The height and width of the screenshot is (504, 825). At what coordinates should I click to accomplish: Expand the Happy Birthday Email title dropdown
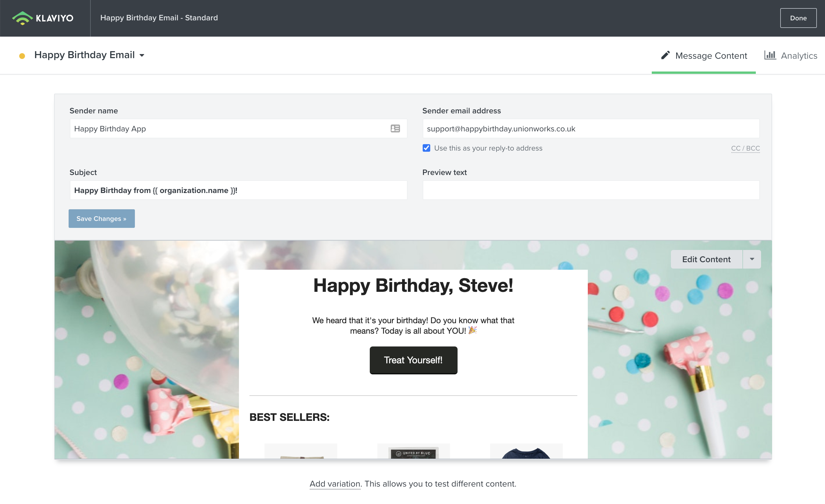[x=142, y=56]
